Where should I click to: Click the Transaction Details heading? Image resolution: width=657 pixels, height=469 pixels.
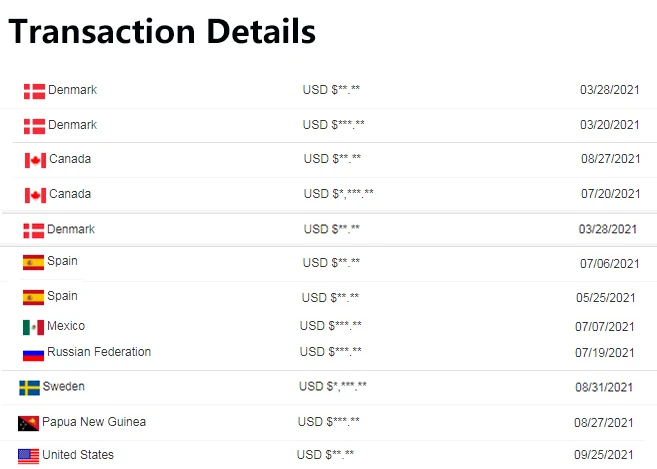click(162, 32)
